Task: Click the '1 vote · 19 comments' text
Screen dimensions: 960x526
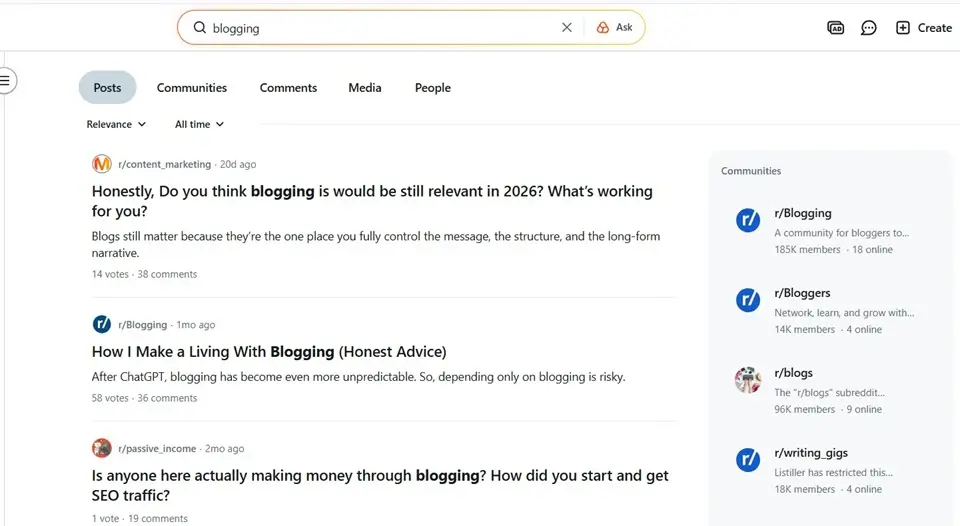Action: 140,518
